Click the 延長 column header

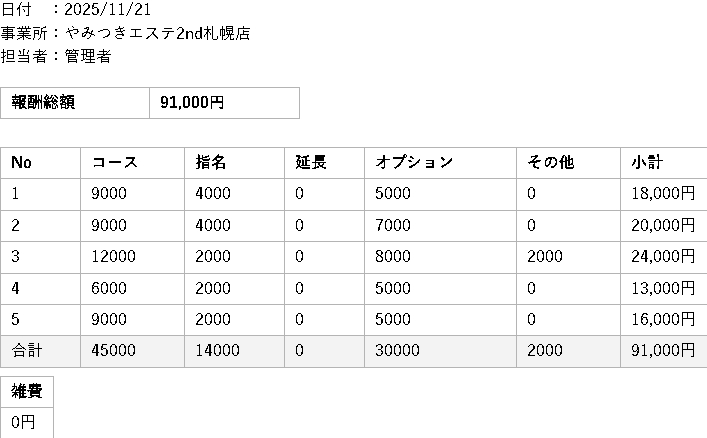(310, 163)
